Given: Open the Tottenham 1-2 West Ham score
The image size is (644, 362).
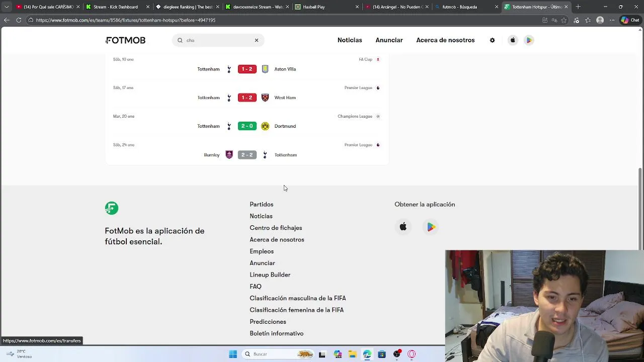Looking at the screenshot, I should (x=247, y=98).
